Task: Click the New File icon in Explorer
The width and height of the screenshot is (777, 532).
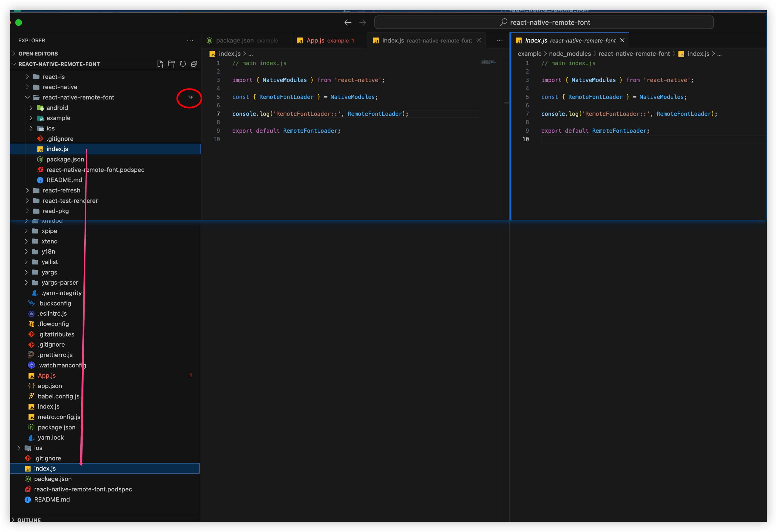Action: [x=160, y=64]
